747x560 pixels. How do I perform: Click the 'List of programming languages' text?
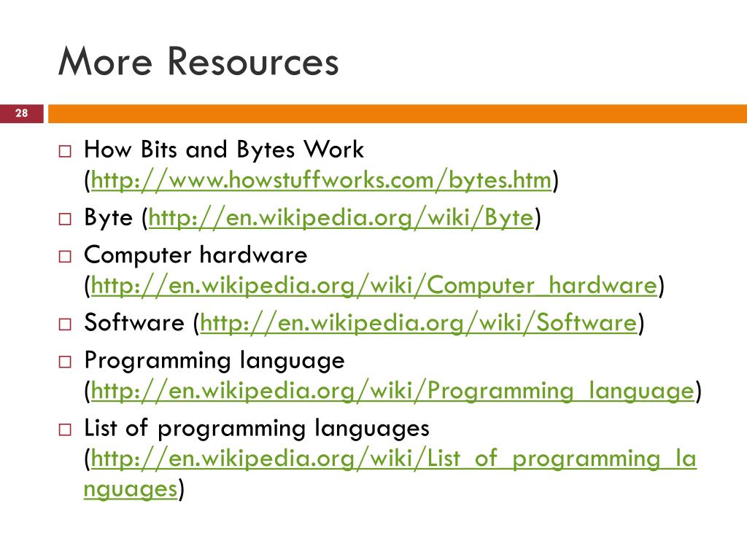pyautogui.click(x=257, y=429)
